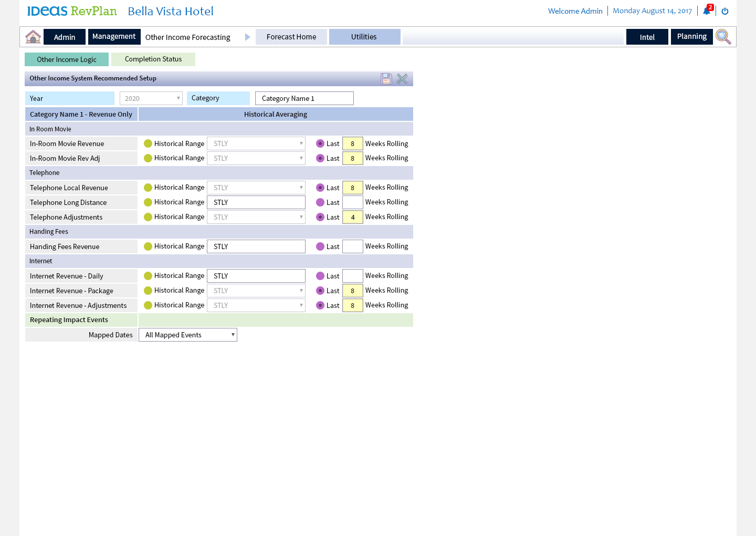This screenshot has width=756, height=536.
Task: Select Historical Range for In-Room Movie Revenue
Action: click(148, 143)
